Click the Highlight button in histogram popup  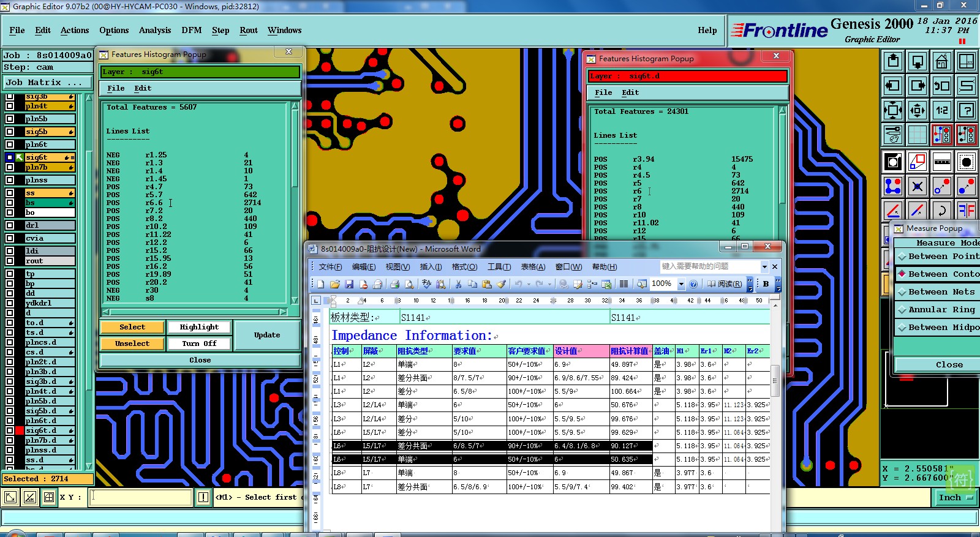coord(199,327)
